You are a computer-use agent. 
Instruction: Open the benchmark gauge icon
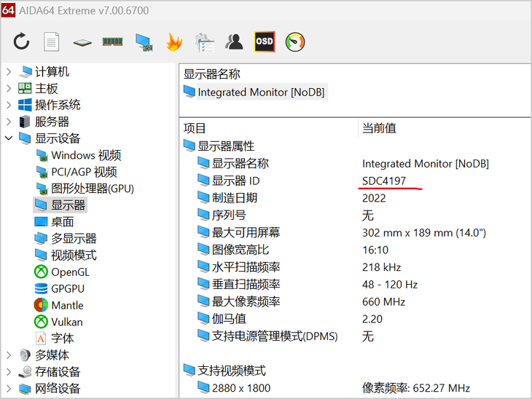tap(295, 42)
